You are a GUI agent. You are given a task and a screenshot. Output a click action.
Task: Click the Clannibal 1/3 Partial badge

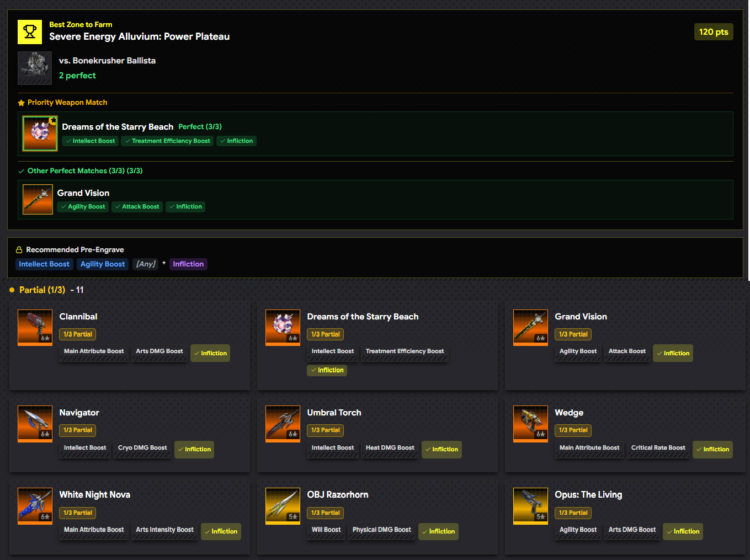[78, 334]
